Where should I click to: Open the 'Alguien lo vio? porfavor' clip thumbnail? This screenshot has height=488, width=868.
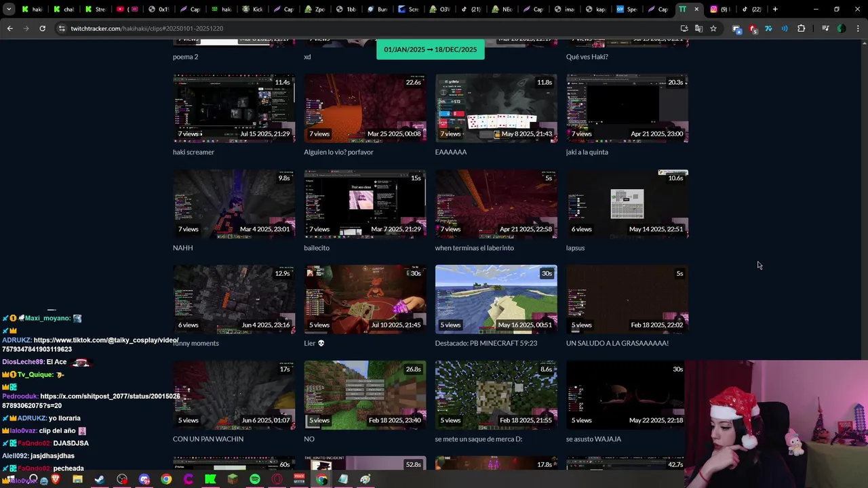click(x=365, y=108)
